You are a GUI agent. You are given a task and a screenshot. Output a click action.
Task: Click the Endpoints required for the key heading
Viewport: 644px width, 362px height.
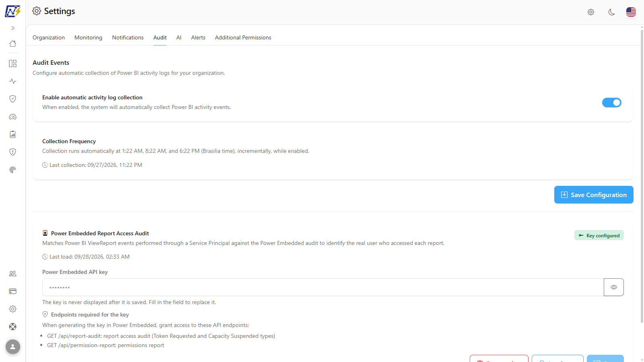90,315
